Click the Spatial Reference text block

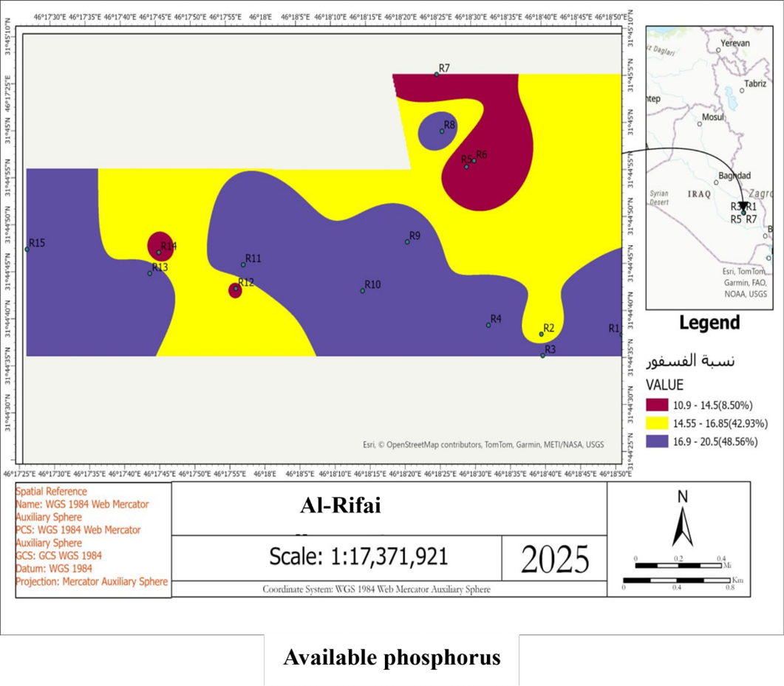coord(92,536)
